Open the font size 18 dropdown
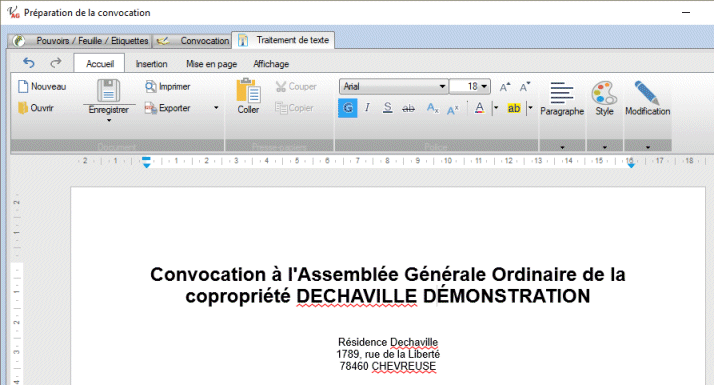Viewport: 714px width, 385px height. click(484, 87)
